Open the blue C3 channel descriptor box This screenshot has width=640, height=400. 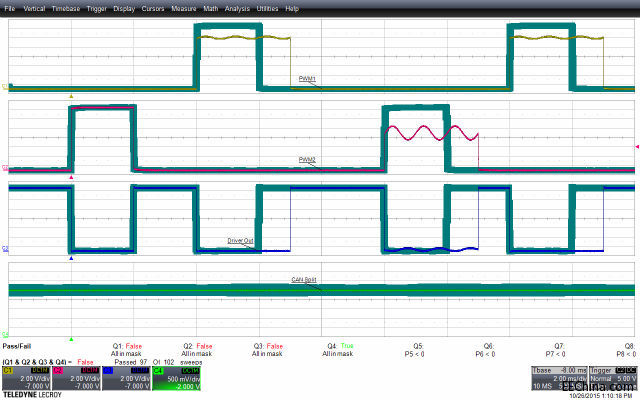(127, 378)
